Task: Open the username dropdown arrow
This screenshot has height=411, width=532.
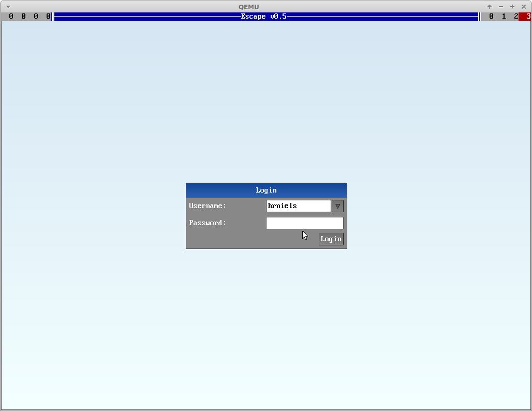Action: tap(337, 206)
